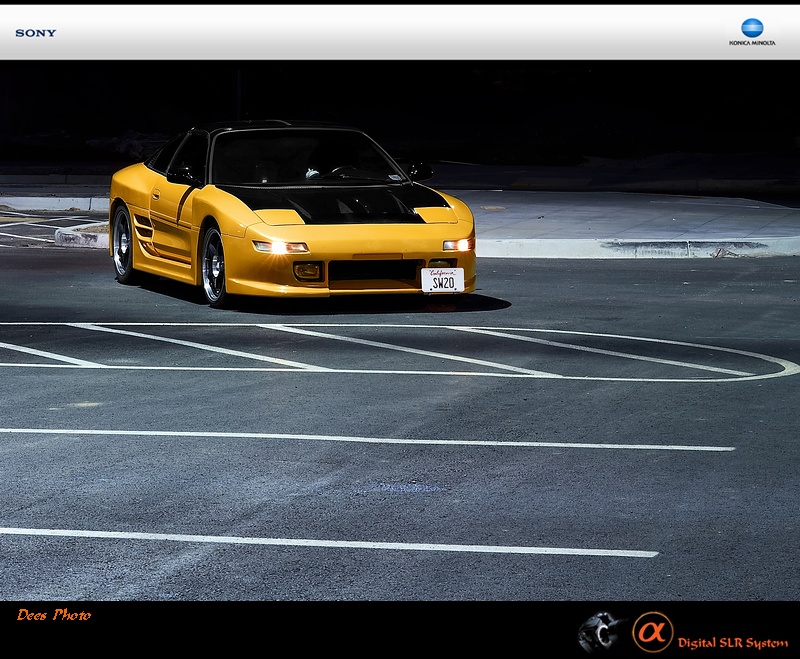The width and height of the screenshot is (800, 659).
Task: Click the front bumper center grille opening
Action: [x=375, y=270]
